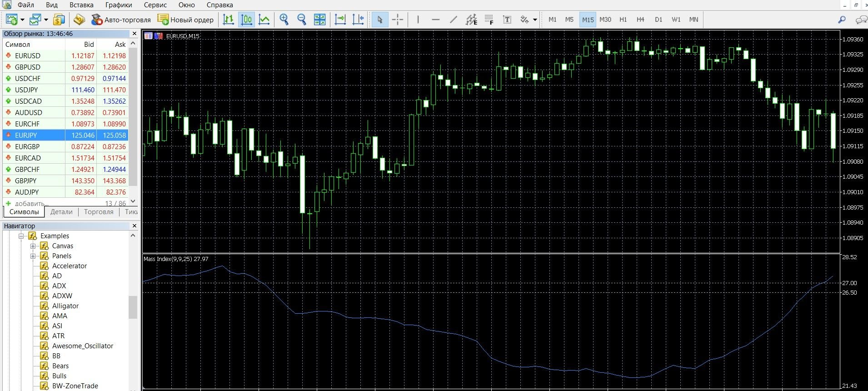The image size is (868, 391).
Task: Switch timeframe to M30
Action: [605, 20]
